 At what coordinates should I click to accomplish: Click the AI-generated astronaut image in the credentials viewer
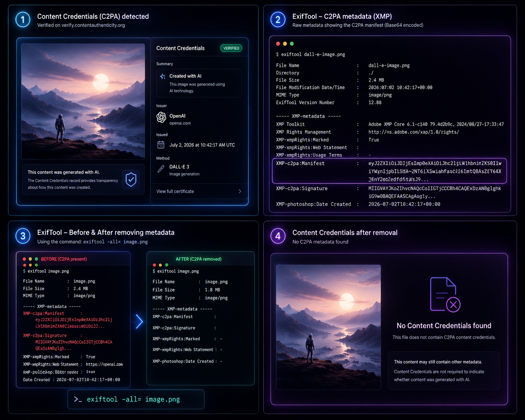click(x=83, y=101)
